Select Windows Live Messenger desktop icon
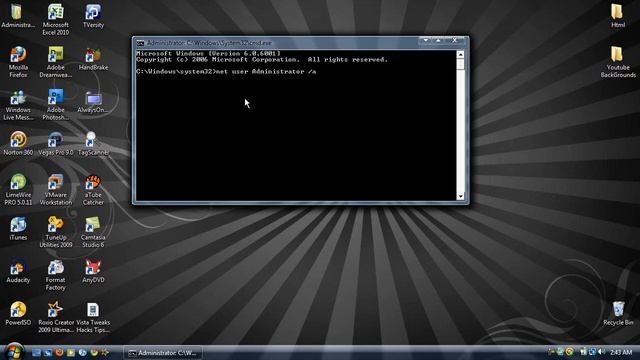This screenshot has height=360, width=640. [18, 105]
